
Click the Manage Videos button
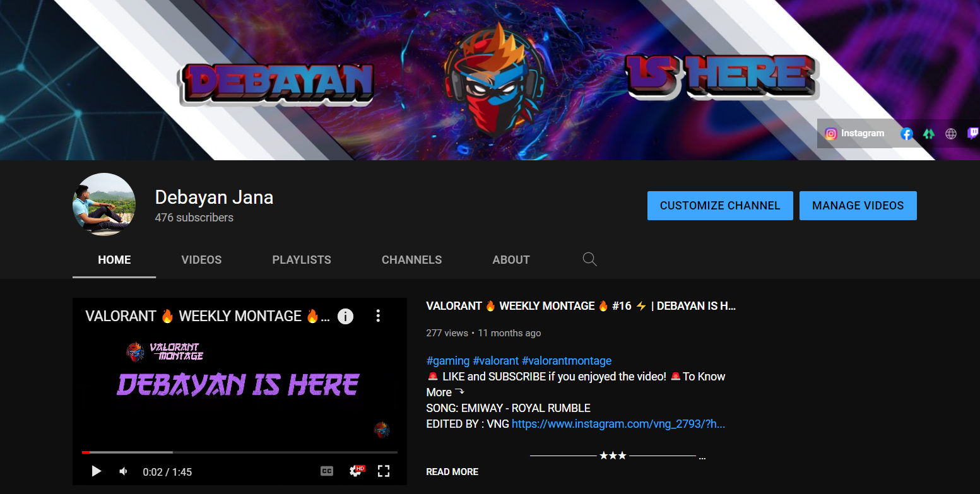click(858, 206)
